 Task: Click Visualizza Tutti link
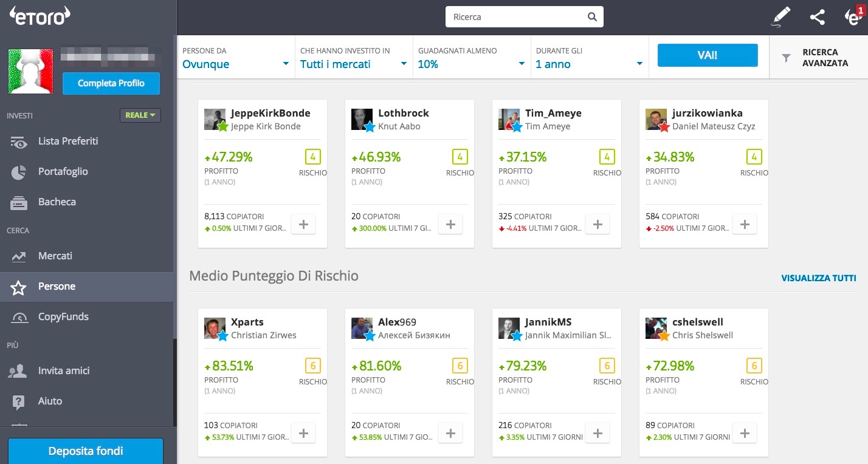click(819, 278)
